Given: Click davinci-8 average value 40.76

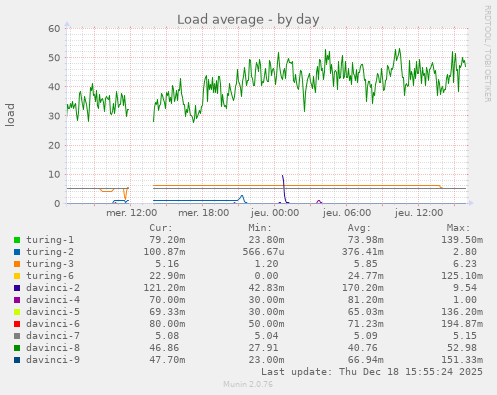Looking at the screenshot, I should pos(362,348).
